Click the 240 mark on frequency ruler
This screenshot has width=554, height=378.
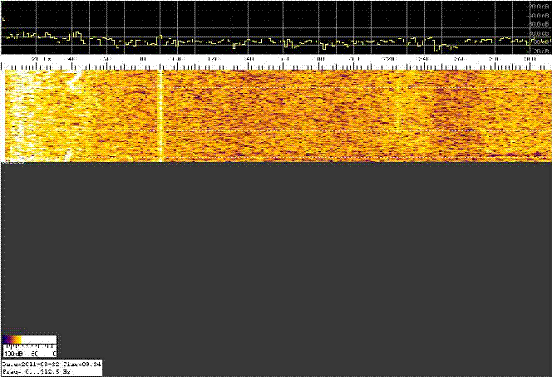424,59
